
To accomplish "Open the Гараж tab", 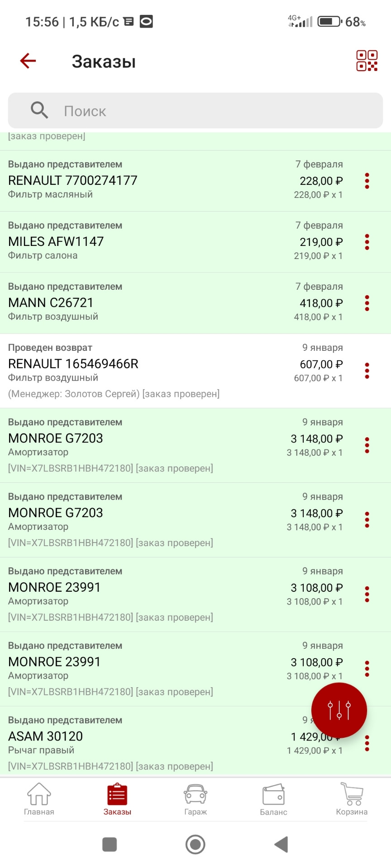I will (195, 799).
